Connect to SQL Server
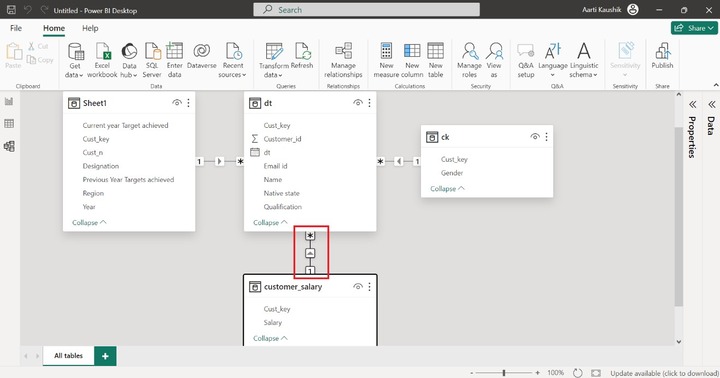 152,60
